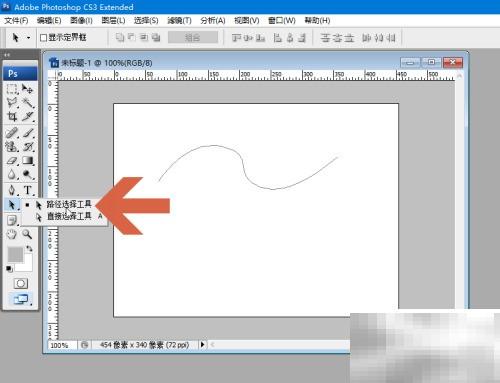This screenshot has width=500, height=383.
Task: Swap foreground and background colors
Action: coord(29,248)
